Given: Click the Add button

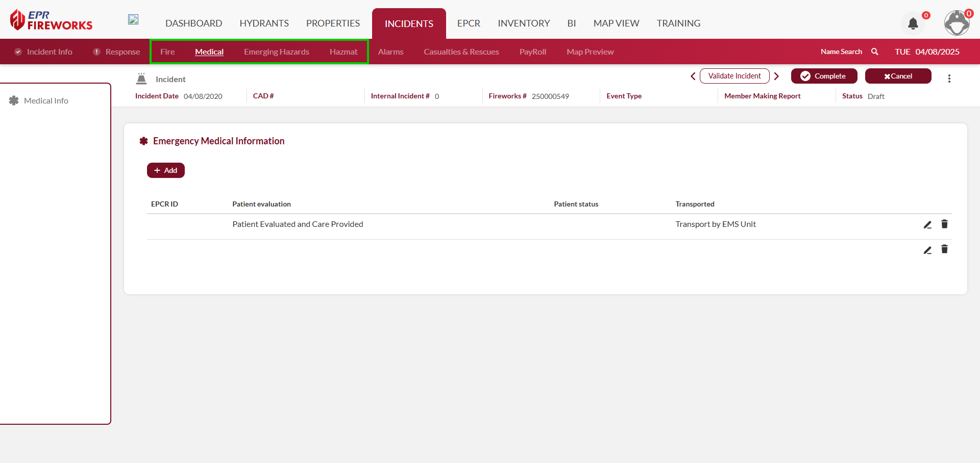Looking at the screenshot, I should tap(166, 170).
